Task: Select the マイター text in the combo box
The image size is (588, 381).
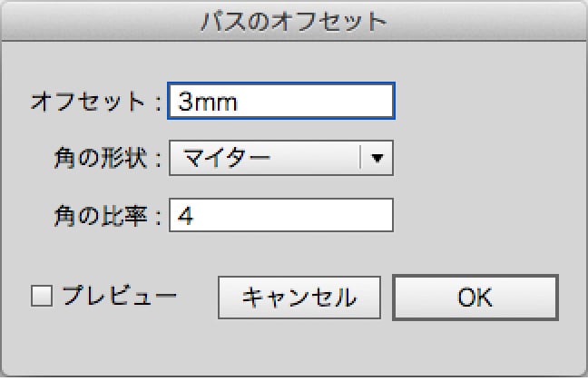Action: [226, 159]
